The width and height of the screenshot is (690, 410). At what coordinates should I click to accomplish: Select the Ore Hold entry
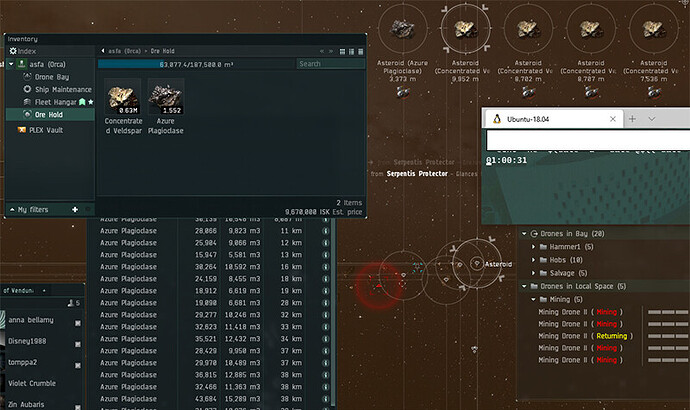point(50,115)
